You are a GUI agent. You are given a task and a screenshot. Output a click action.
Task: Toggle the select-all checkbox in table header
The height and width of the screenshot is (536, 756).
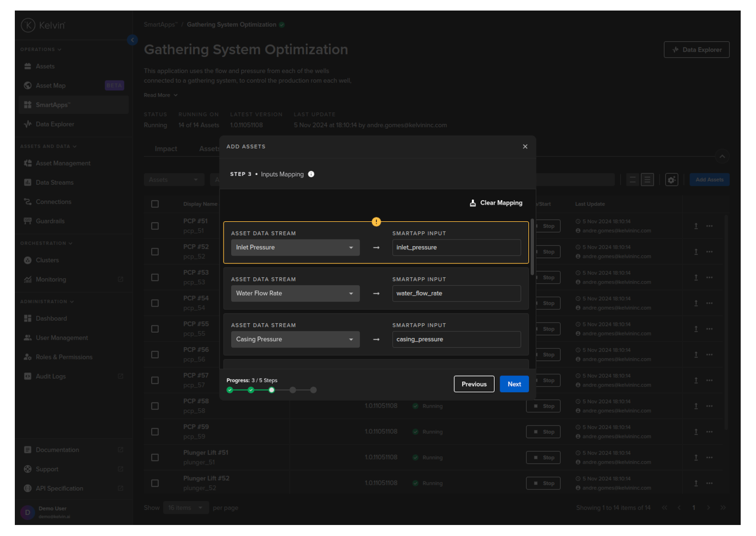tap(155, 204)
